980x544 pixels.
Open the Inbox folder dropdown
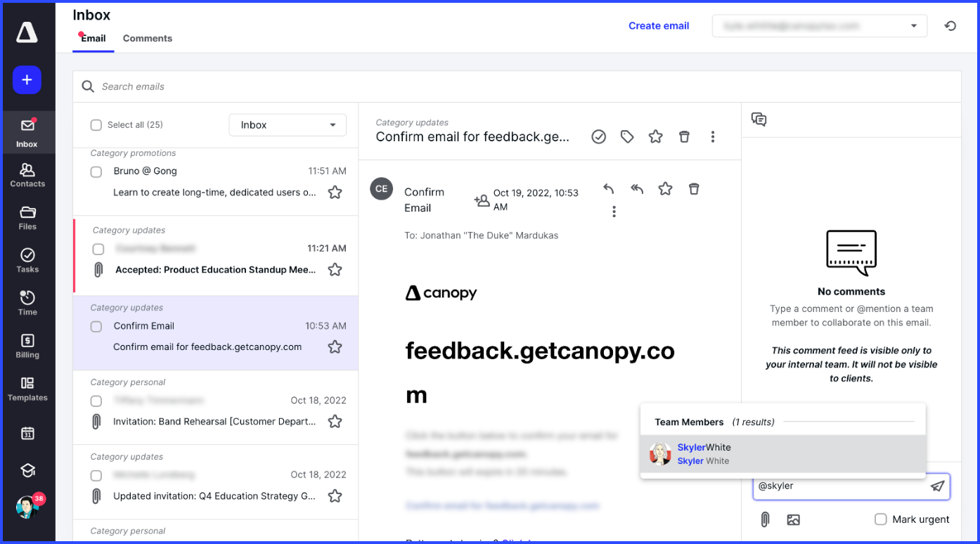(288, 124)
